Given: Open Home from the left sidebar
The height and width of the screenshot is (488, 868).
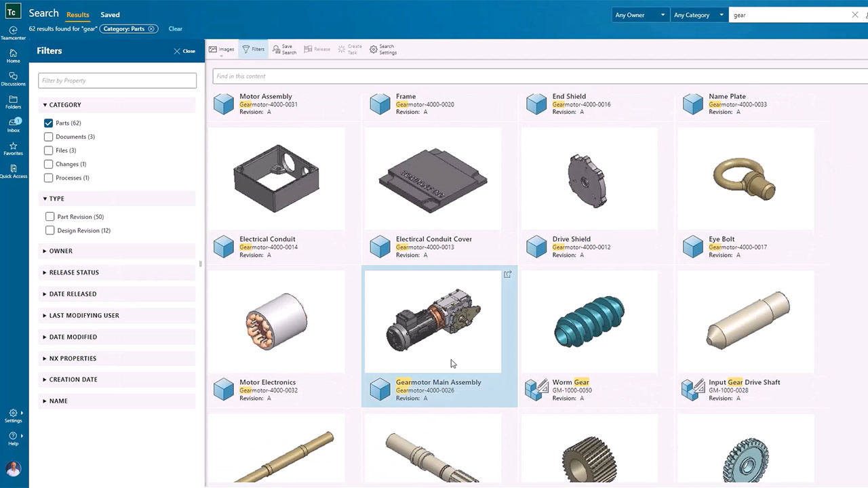Looking at the screenshot, I should pos(13,56).
